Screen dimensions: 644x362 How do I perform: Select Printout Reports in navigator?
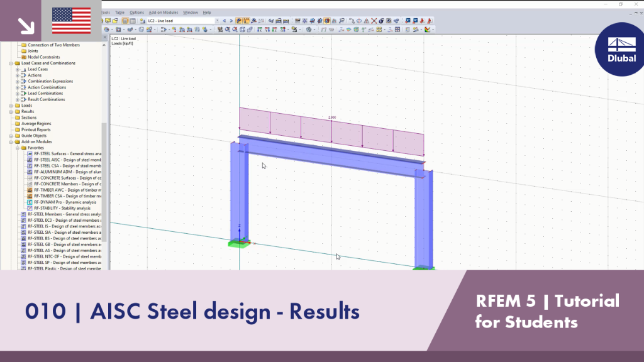(x=36, y=129)
